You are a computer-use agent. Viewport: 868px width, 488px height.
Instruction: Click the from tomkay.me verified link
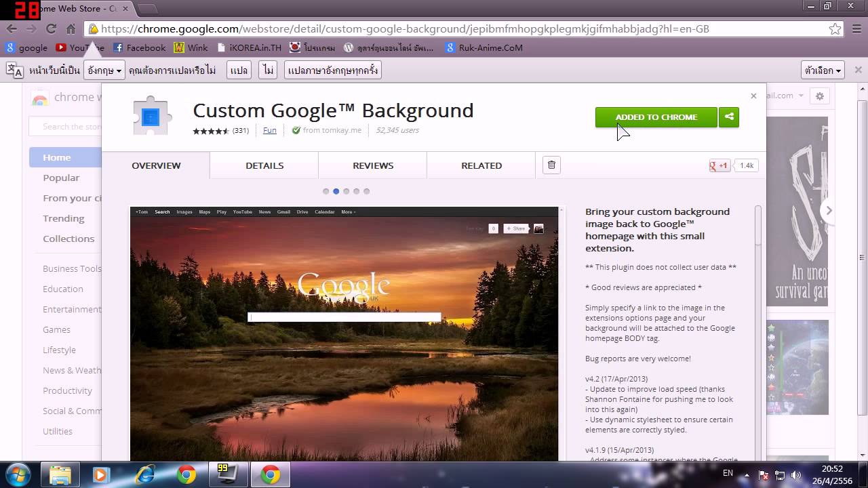327,130
